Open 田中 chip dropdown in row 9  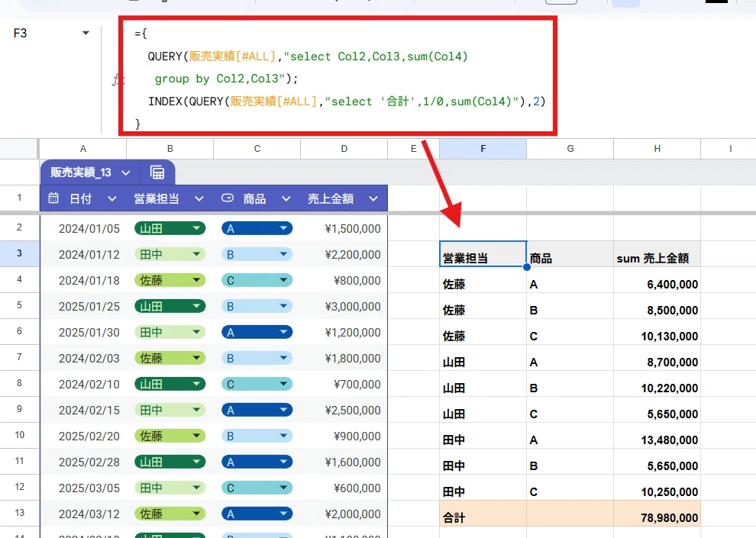pyautogui.click(x=196, y=410)
